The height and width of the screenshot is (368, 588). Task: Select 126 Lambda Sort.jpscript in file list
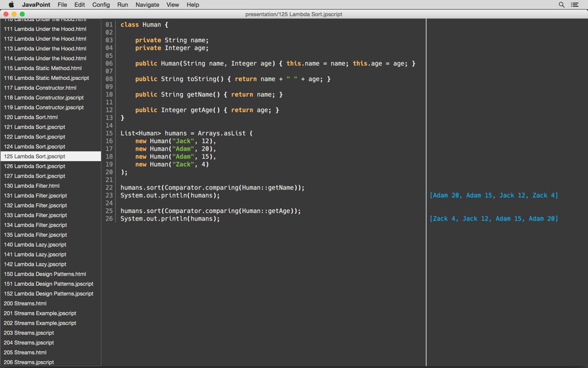click(35, 166)
